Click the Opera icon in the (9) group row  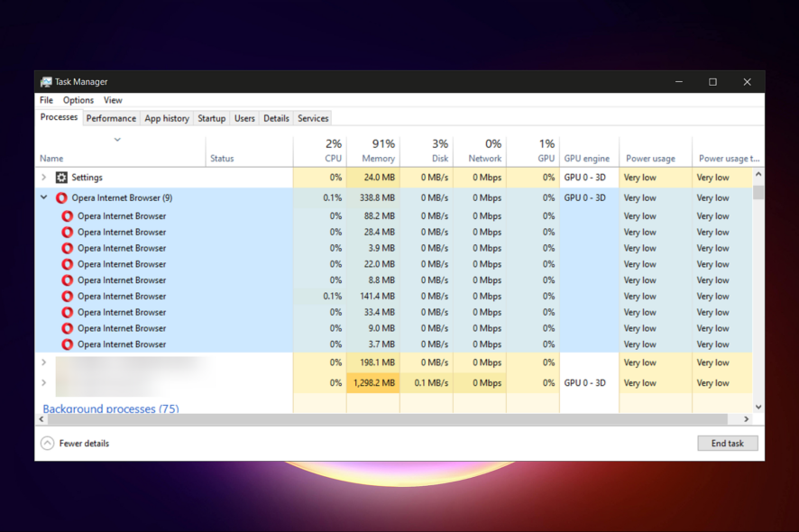click(x=61, y=197)
